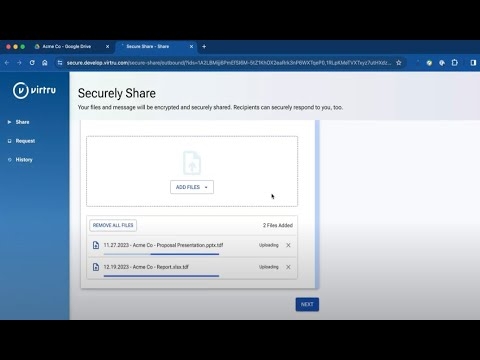Viewport: 480px width, 360px height.
Task: Close the Secure Share tab
Action: pyautogui.click(x=191, y=47)
